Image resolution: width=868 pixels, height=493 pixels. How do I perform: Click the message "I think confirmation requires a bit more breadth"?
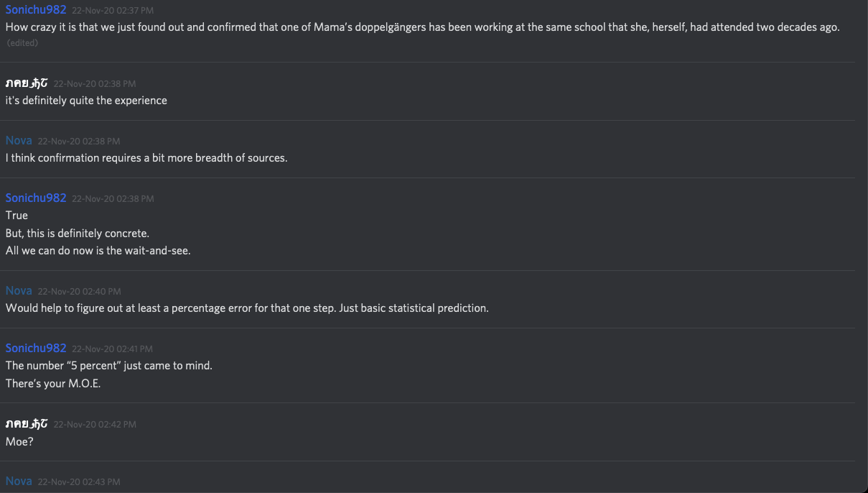point(146,158)
